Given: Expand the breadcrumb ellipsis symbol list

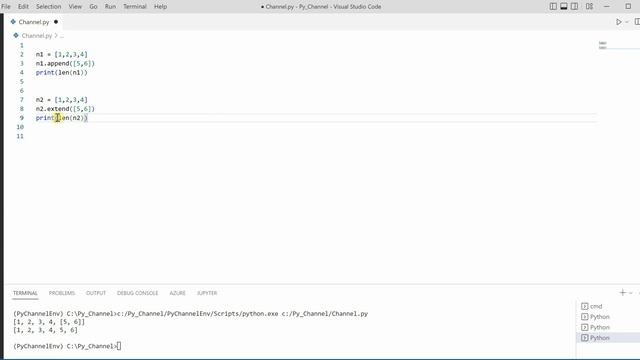Looking at the screenshot, I should click(x=62, y=36).
